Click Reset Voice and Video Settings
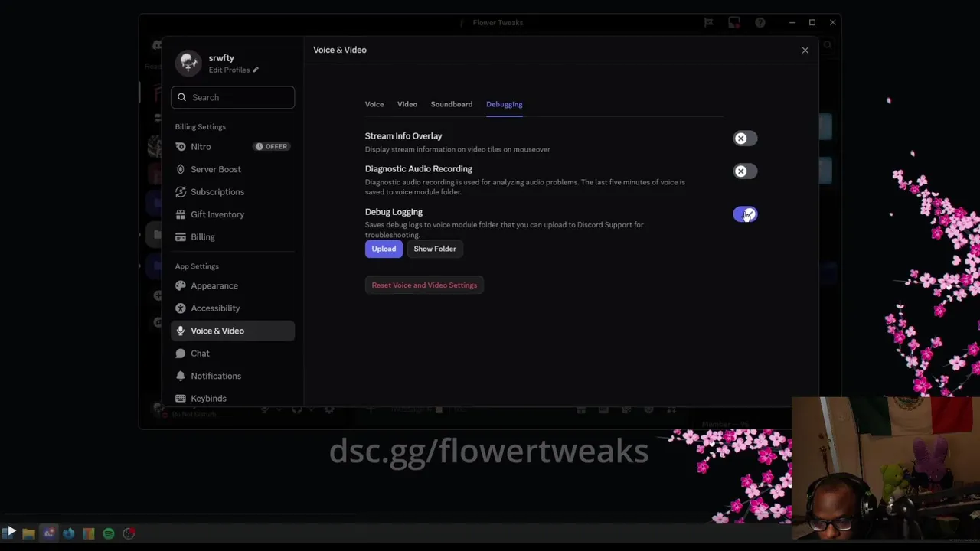The image size is (980, 551). 424,285
